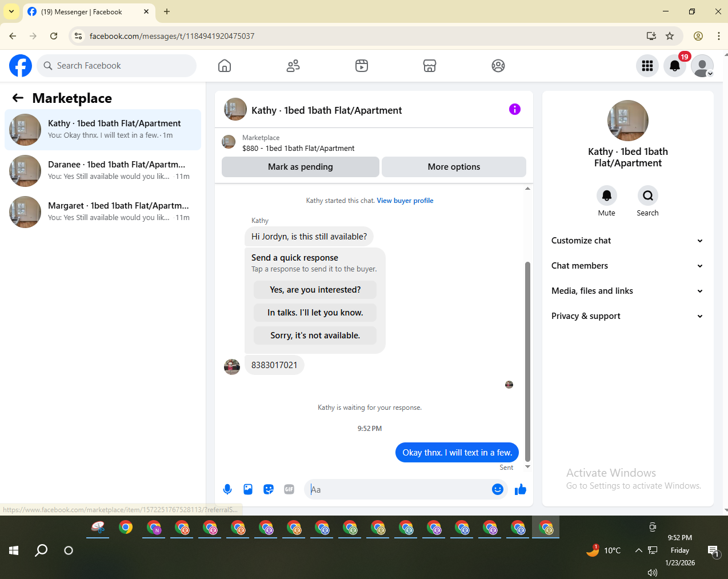728x579 pixels.
Task: Open conversation information purple icon
Action: click(x=515, y=109)
